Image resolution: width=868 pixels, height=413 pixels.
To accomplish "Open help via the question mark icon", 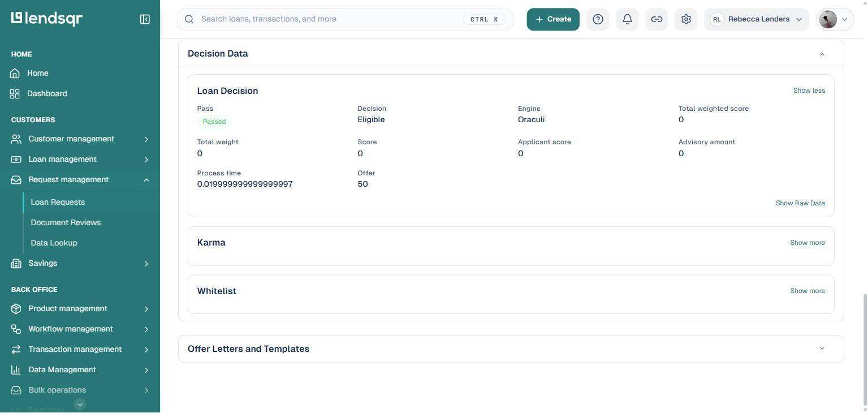I will click(x=598, y=19).
